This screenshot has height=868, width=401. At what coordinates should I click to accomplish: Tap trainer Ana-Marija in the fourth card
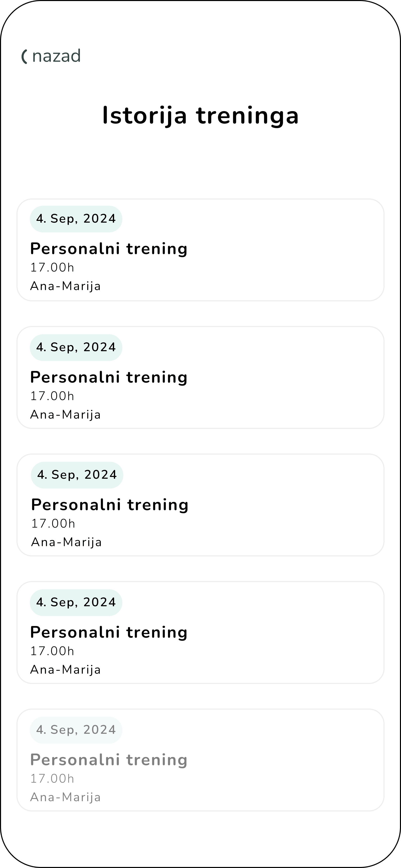[66, 670]
